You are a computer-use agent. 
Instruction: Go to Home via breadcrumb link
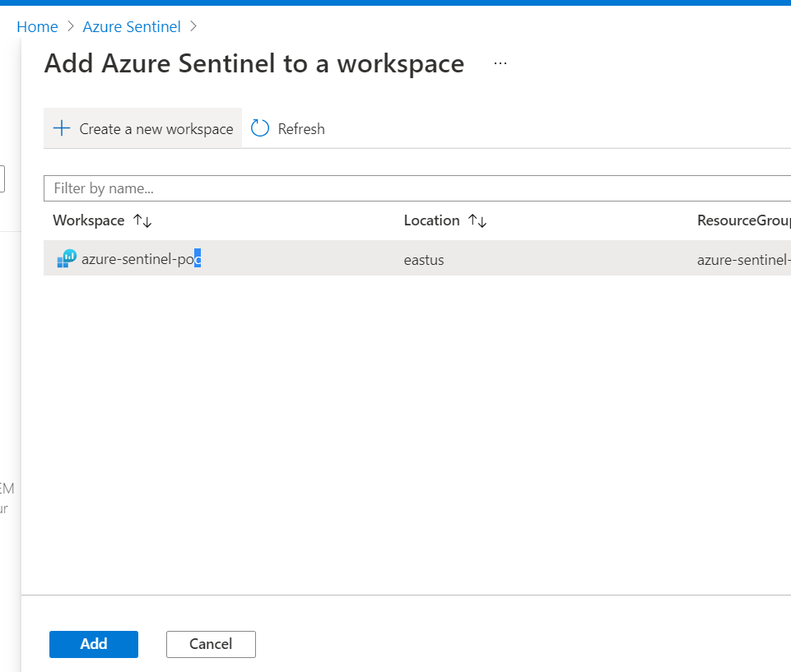click(x=37, y=26)
